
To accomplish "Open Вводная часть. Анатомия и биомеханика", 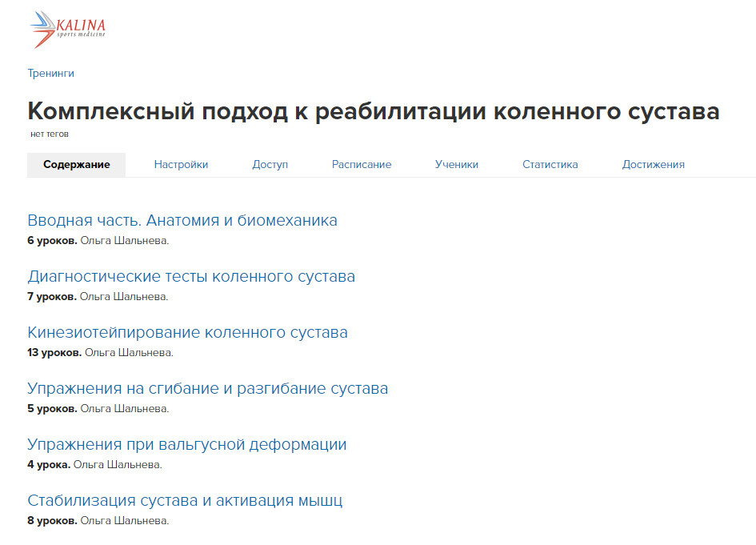I will pos(182,220).
